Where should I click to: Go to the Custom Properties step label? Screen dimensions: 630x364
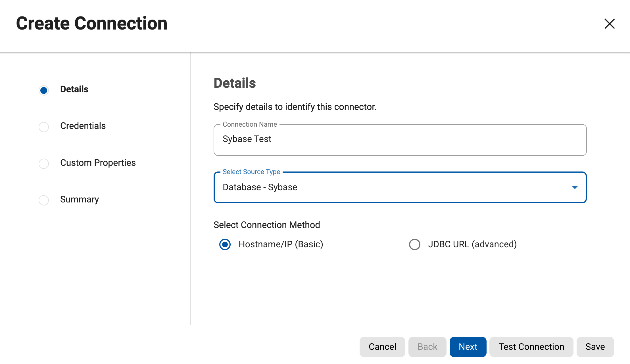click(x=98, y=163)
